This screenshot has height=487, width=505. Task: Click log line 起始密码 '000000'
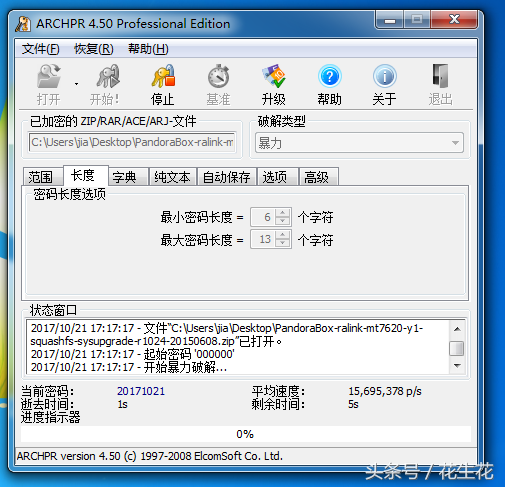click(133, 354)
